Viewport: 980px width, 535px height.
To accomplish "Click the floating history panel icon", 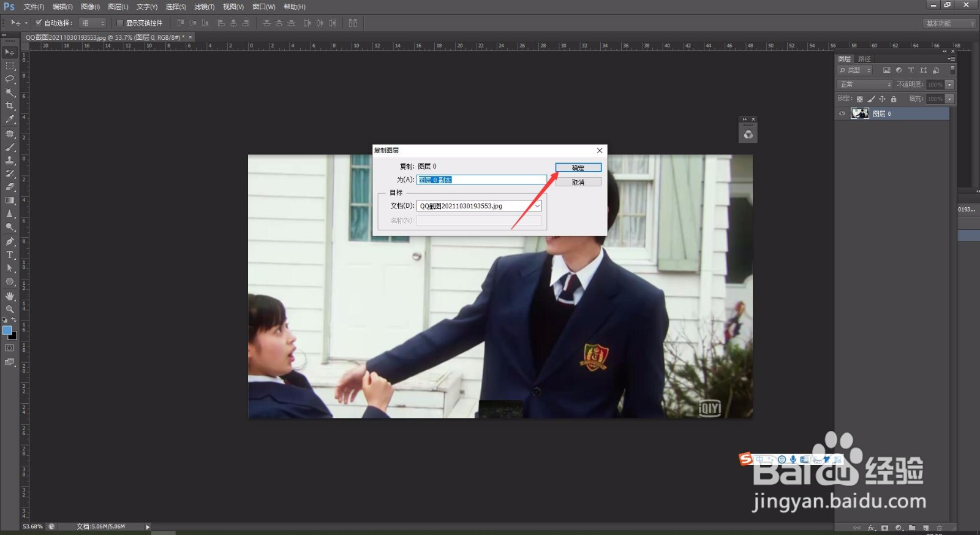I will tap(748, 135).
